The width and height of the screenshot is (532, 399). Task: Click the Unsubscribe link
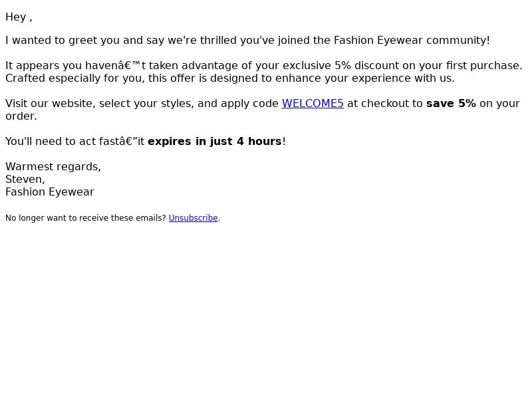193,218
